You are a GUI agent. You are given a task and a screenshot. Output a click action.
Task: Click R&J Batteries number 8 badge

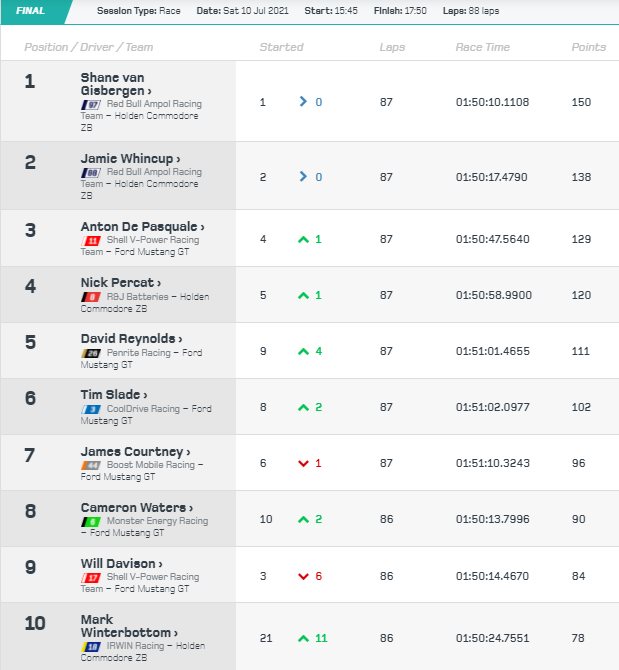[91, 297]
